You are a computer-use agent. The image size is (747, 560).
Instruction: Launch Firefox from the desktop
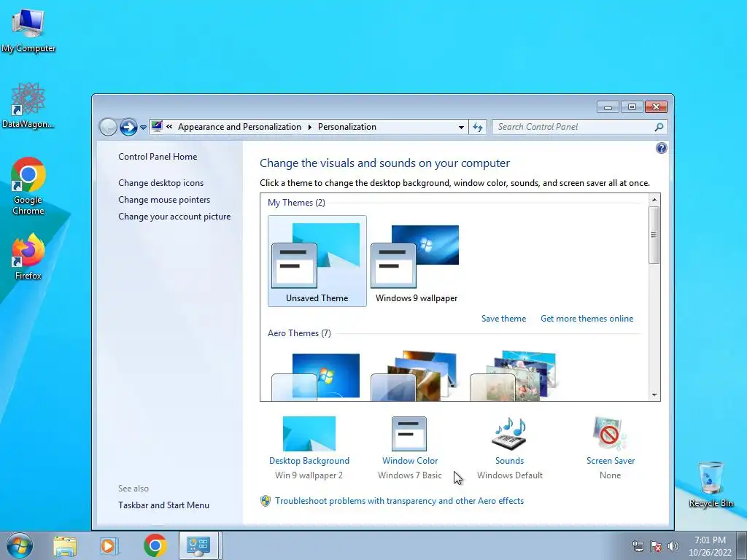(x=28, y=256)
